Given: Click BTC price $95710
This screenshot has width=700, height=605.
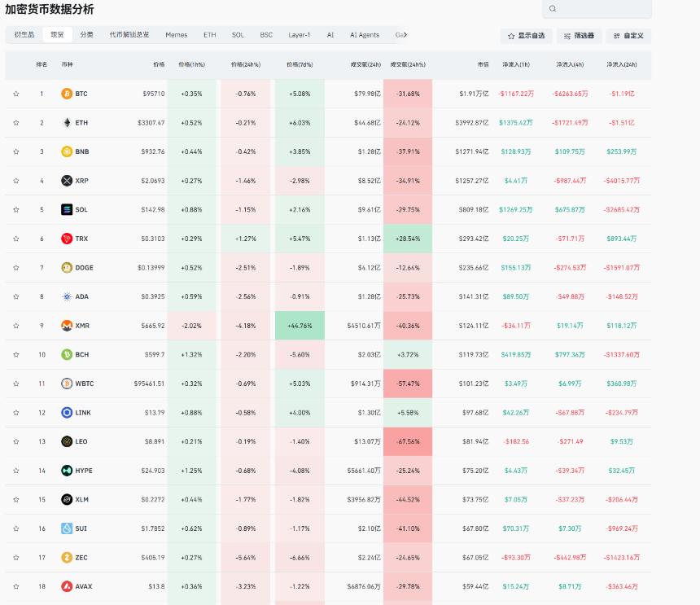Looking at the screenshot, I should [x=154, y=94].
